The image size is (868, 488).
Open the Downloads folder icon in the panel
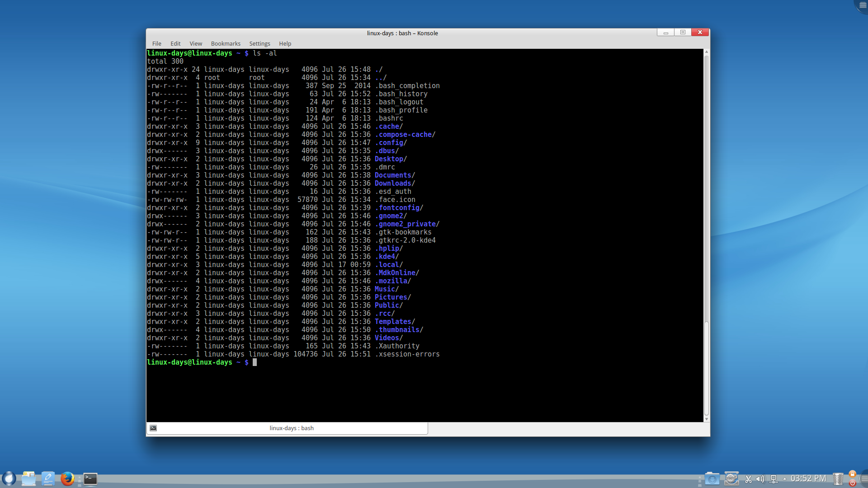pyautogui.click(x=712, y=479)
